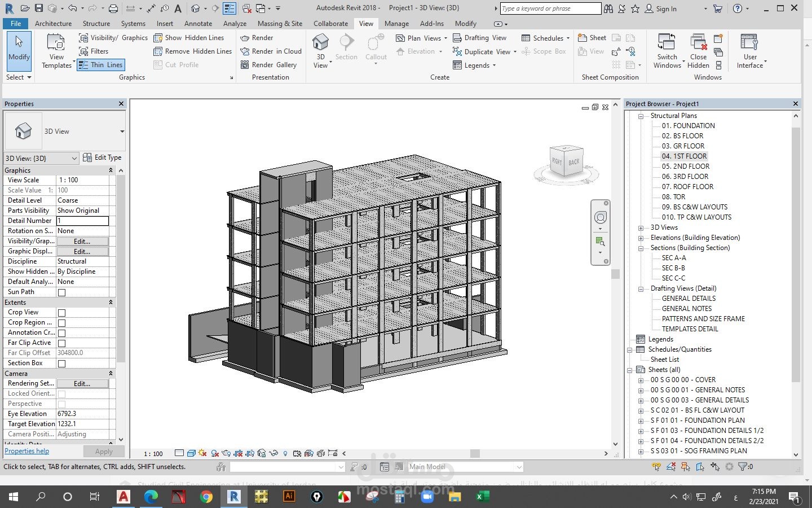This screenshot has height=508, width=812.
Task: Collapse the Extents properties section
Action: click(x=111, y=303)
